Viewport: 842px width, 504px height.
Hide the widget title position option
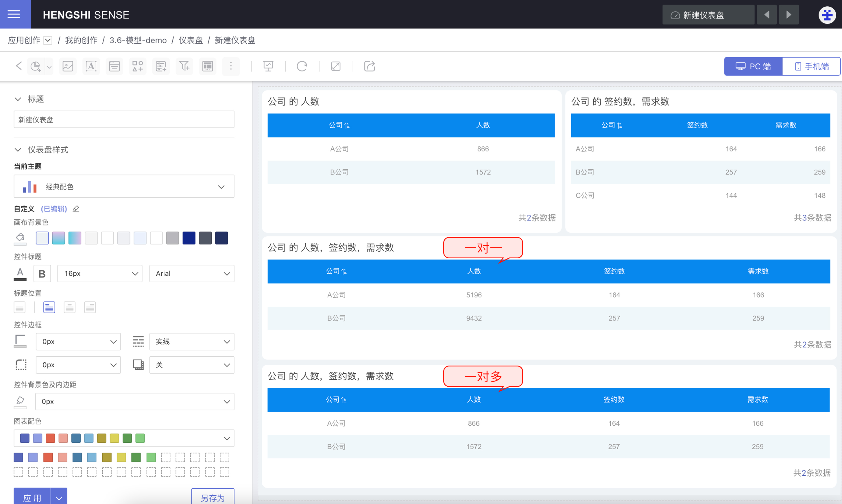[x=20, y=308]
